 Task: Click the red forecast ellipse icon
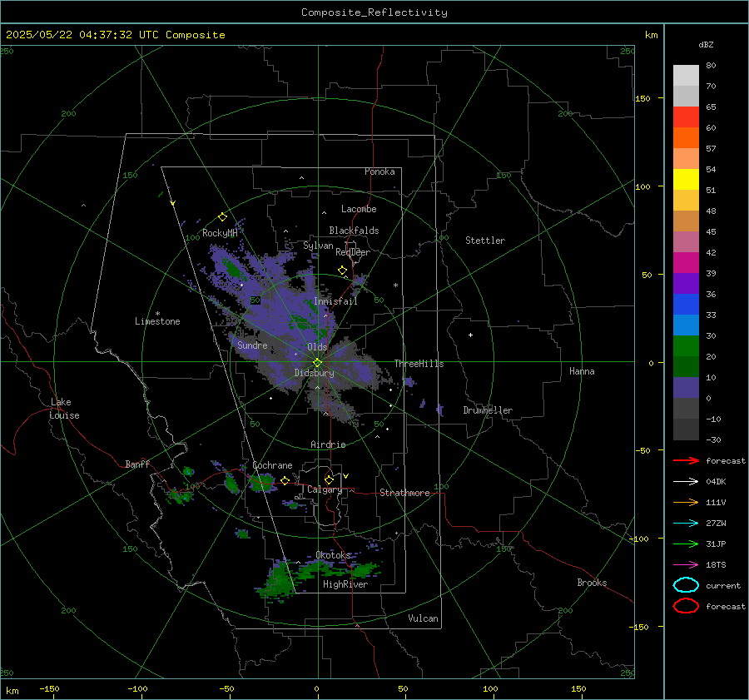pyautogui.click(x=686, y=606)
